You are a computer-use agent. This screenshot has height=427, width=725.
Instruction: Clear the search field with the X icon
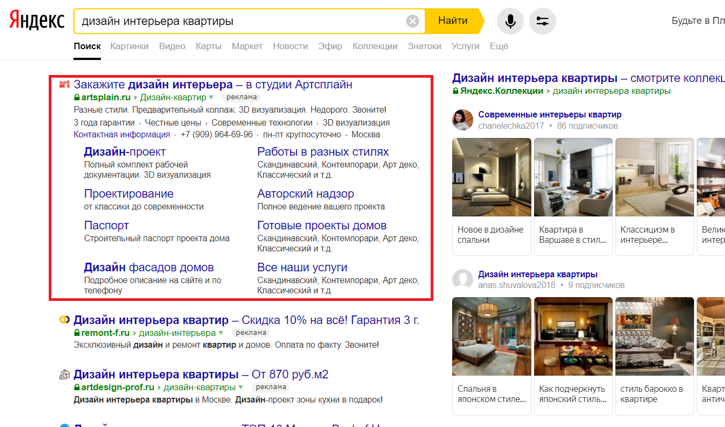pyautogui.click(x=412, y=21)
